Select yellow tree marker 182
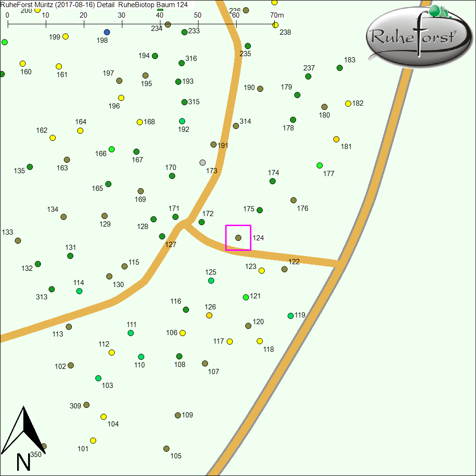 tap(348, 103)
